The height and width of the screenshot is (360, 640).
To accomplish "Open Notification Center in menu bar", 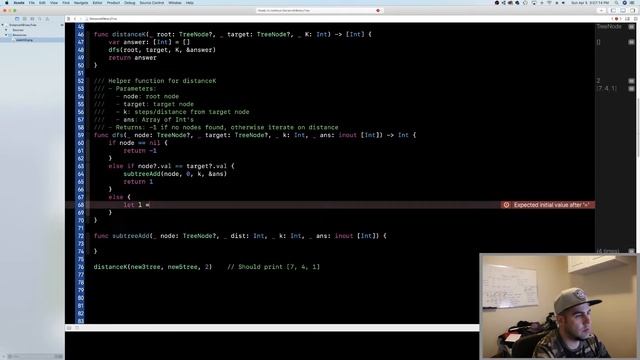I will tap(633, 3).
